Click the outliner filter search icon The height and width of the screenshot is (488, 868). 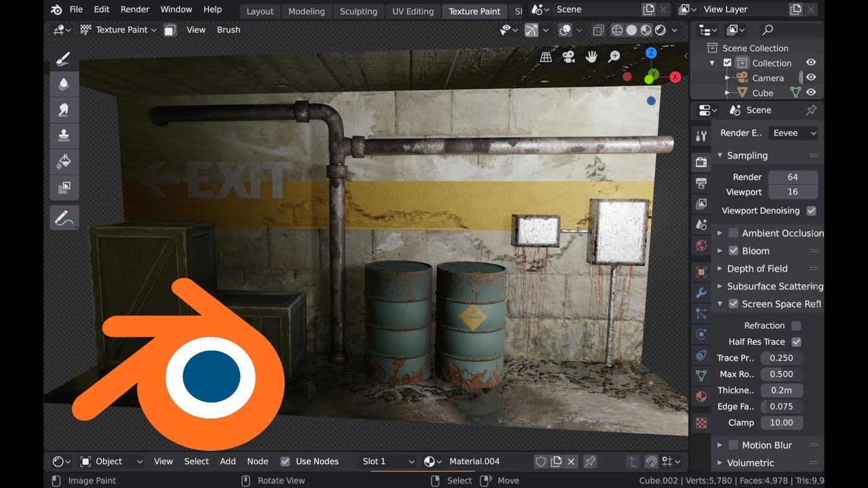tap(768, 30)
